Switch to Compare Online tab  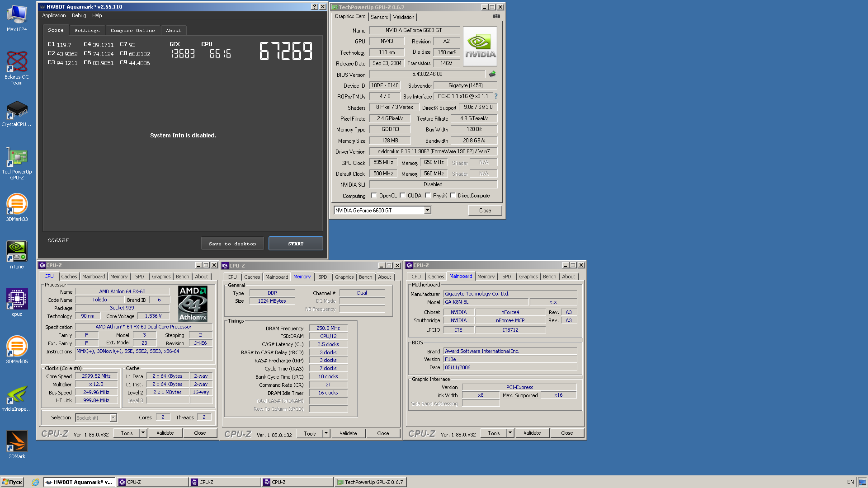point(132,30)
